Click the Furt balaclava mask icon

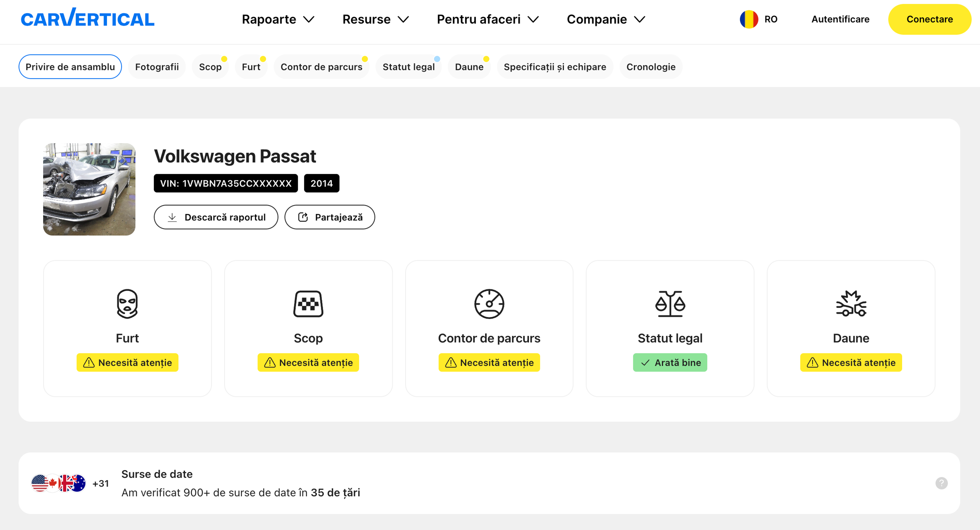click(127, 303)
